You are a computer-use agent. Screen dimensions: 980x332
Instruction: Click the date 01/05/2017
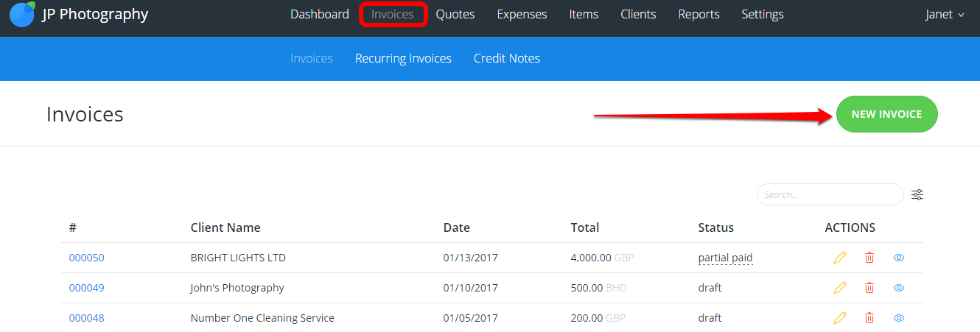[471, 318]
